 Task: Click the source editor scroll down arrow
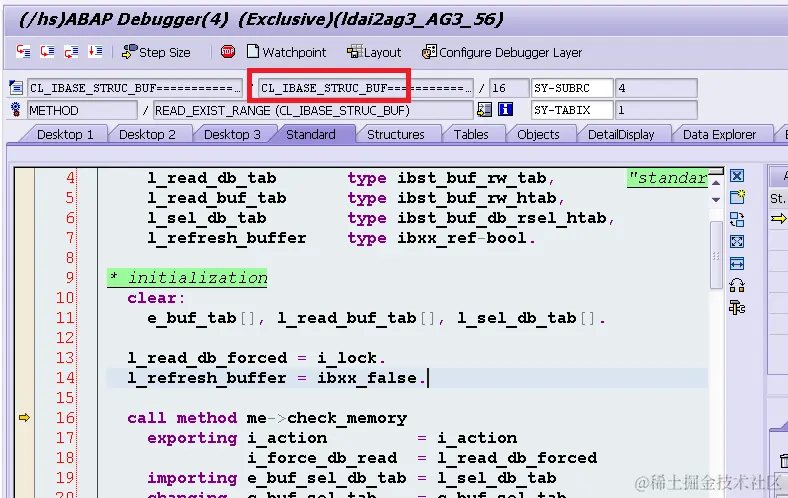716,200
